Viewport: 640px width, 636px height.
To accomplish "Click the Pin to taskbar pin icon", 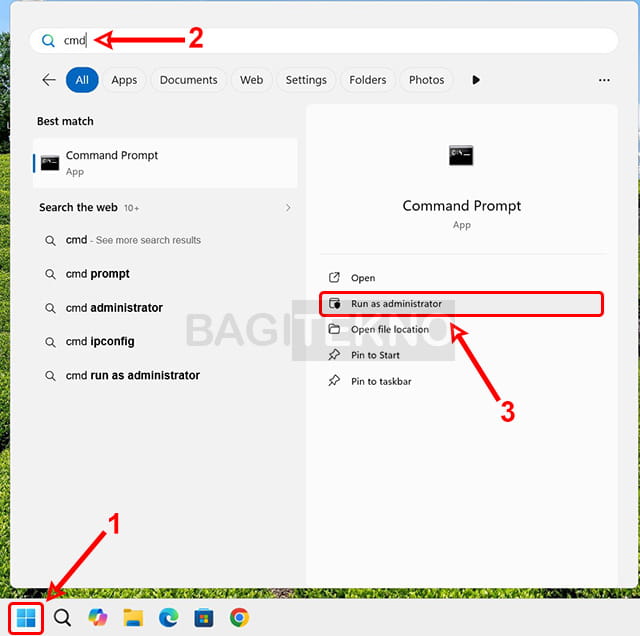I will 334,381.
